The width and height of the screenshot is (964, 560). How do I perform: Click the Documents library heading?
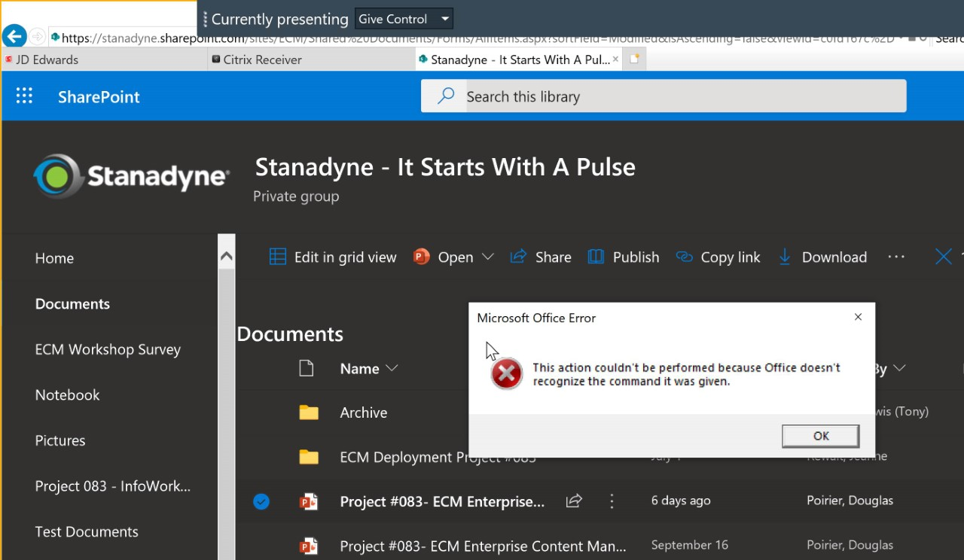coord(290,334)
